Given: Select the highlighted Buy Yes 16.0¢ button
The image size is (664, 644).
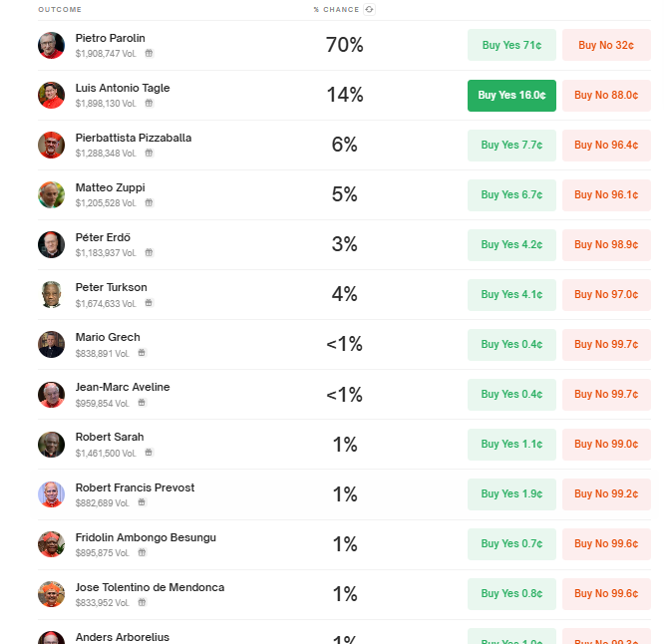Looking at the screenshot, I should click(x=511, y=96).
